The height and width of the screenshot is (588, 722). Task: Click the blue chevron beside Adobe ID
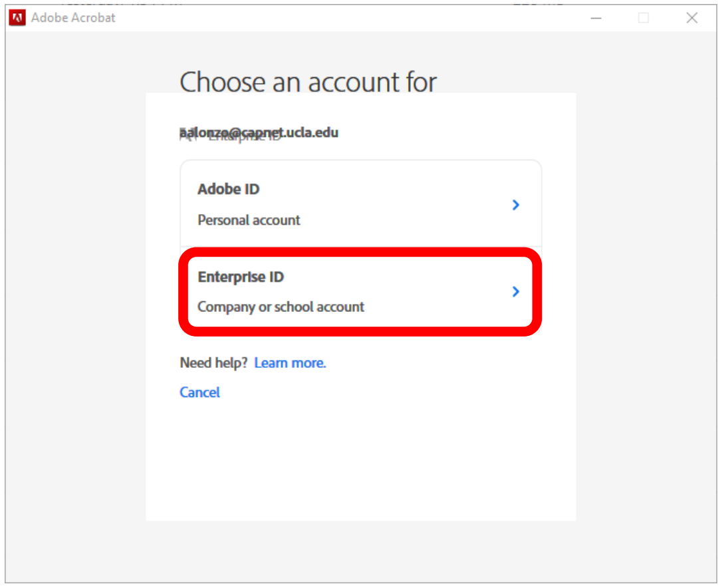pyautogui.click(x=516, y=205)
